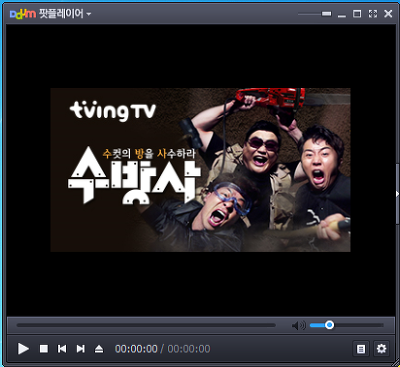Maximize the player window
400x367 pixels.
pyautogui.click(x=357, y=14)
